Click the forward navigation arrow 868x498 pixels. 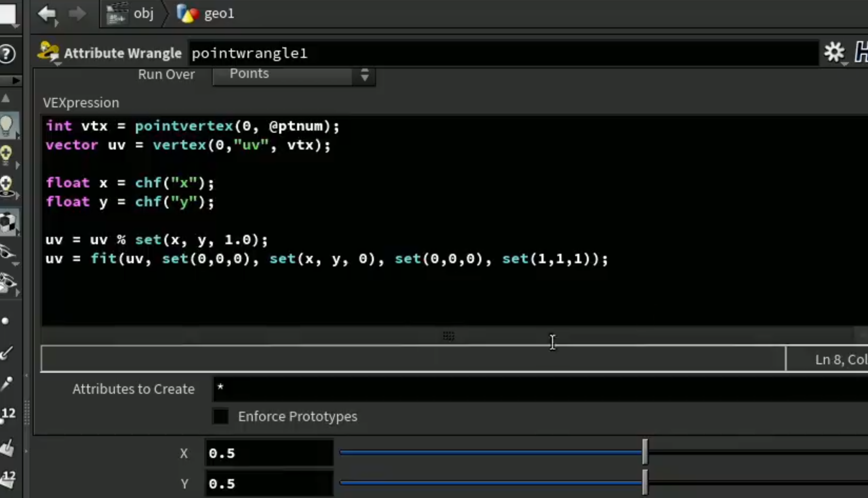click(77, 14)
